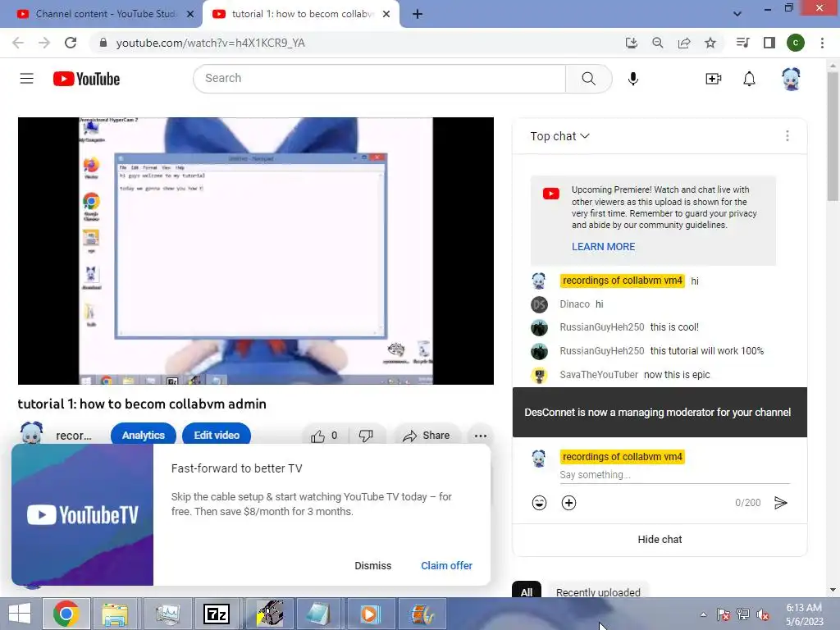
Task: Claim the YouTube TV offer
Action: [446, 566]
